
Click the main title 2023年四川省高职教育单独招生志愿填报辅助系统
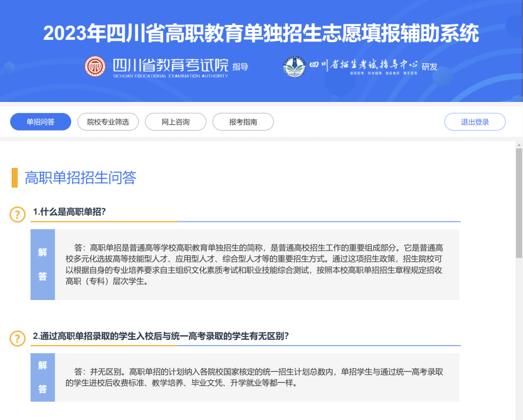coord(261,33)
